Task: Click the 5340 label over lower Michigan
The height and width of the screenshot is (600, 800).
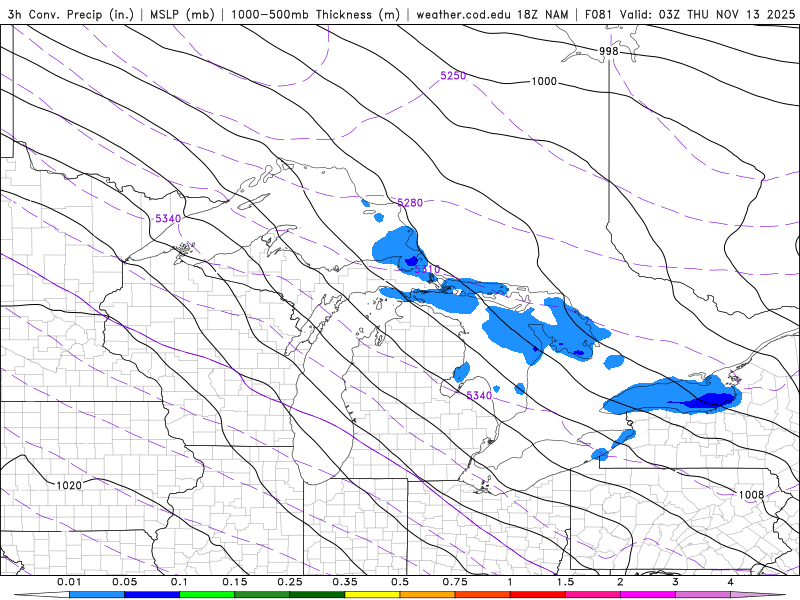Action: 479,395
